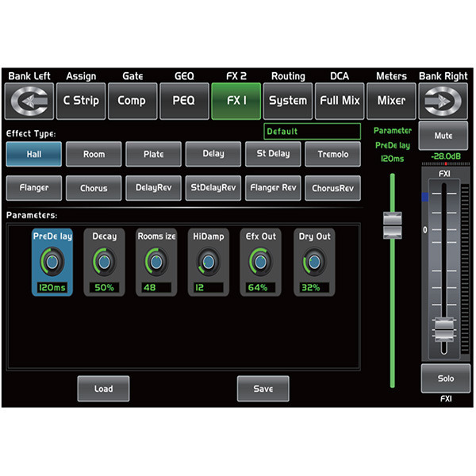This screenshot has height=476, width=476.
Task: Click the Default preset name field
Action: 312,132
